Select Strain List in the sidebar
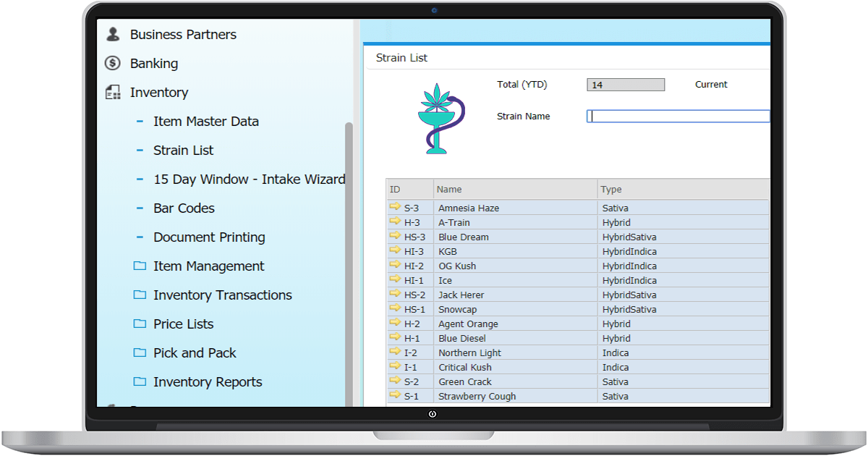The width and height of the screenshot is (868, 456). point(183,151)
